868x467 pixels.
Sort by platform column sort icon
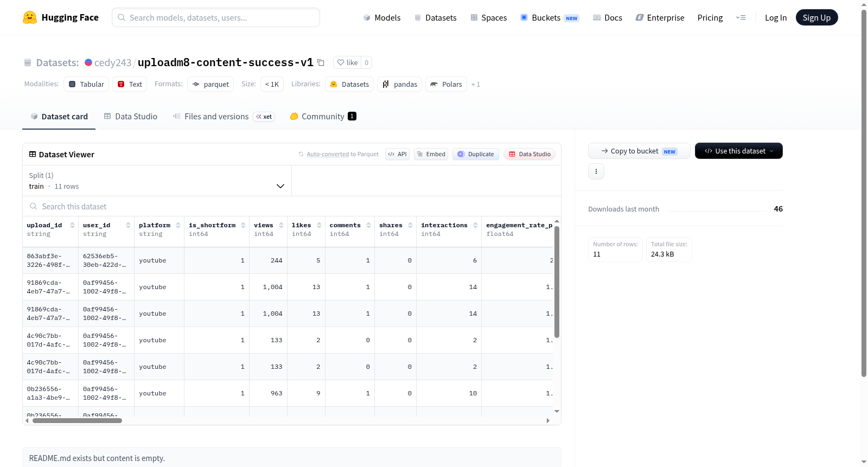[x=178, y=225]
